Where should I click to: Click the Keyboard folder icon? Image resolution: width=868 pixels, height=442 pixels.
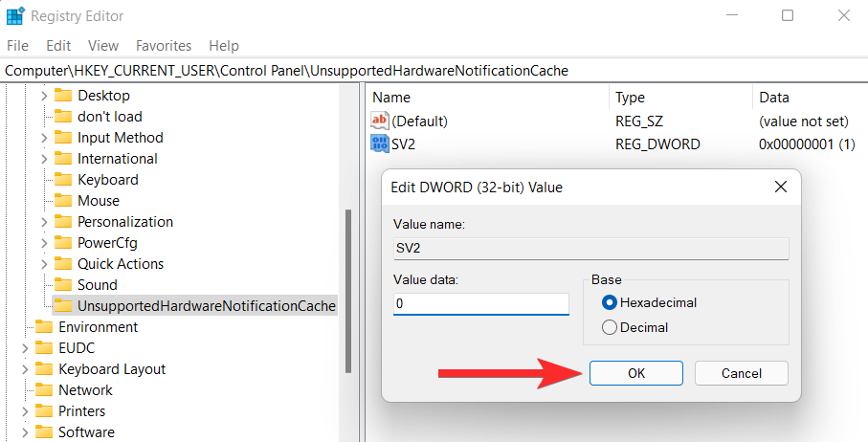click(x=63, y=180)
